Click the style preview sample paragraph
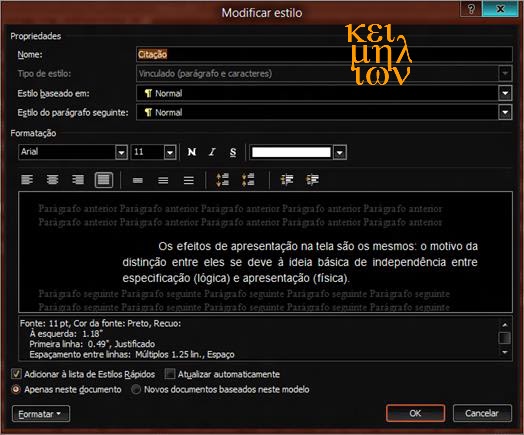This screenshot has width=524, height=435. [x=300, y=262]
